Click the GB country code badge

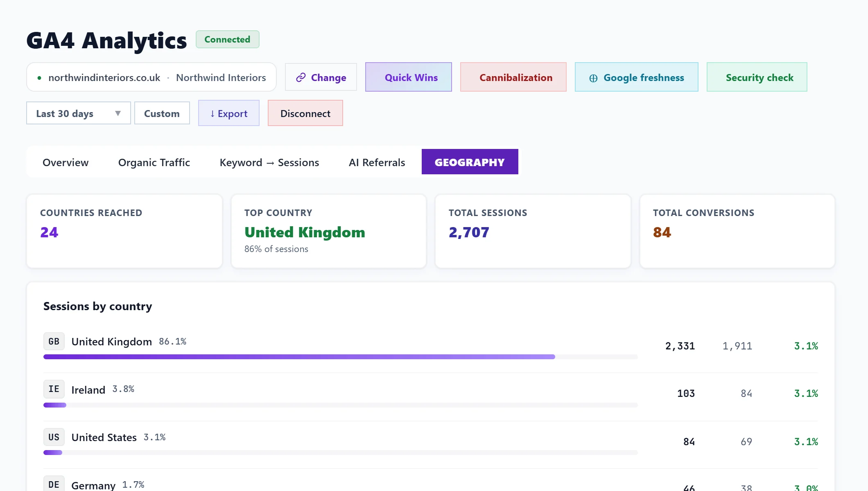point(54,341)
